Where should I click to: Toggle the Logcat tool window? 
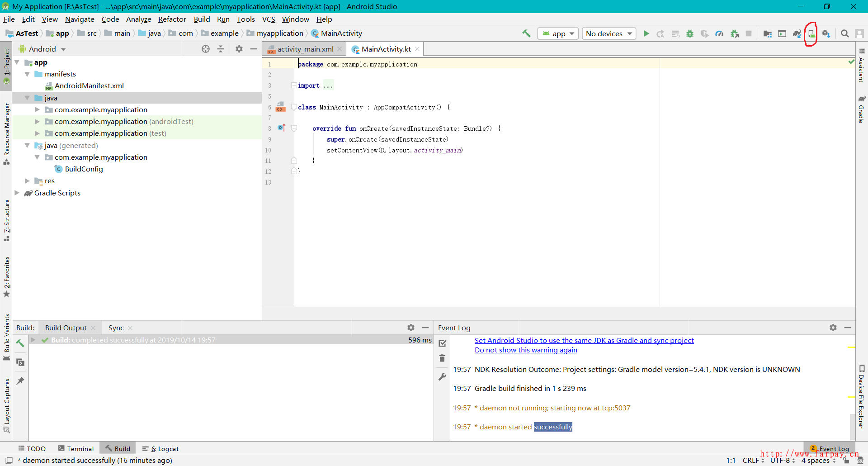(160, 449)
